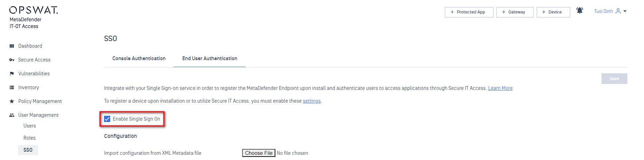This screenshot has height=160, width=644.
Task: Click the Inventory list icon
Action: 12,87
